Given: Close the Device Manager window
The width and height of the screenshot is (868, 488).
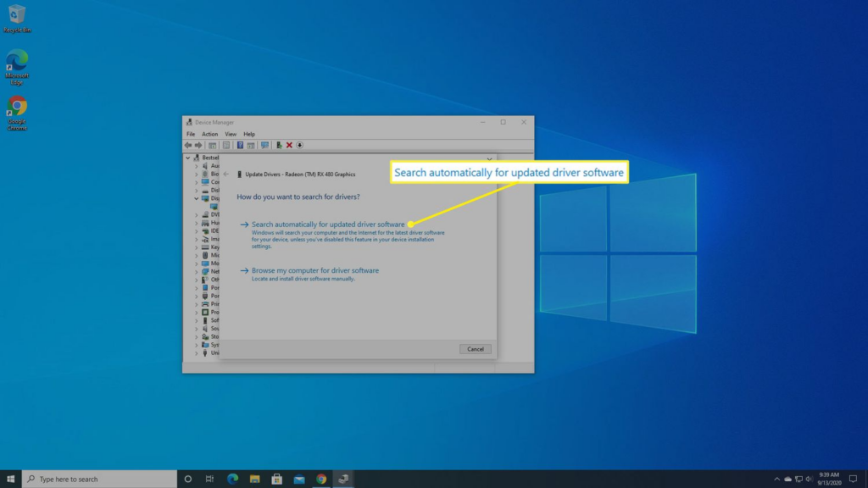Looking at the screenshot, I should pos(524,122).
